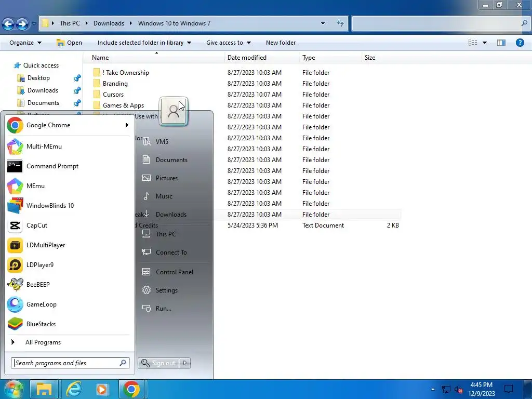
Task: Click Open in Explorer toolbar
Action: point(69,43)
